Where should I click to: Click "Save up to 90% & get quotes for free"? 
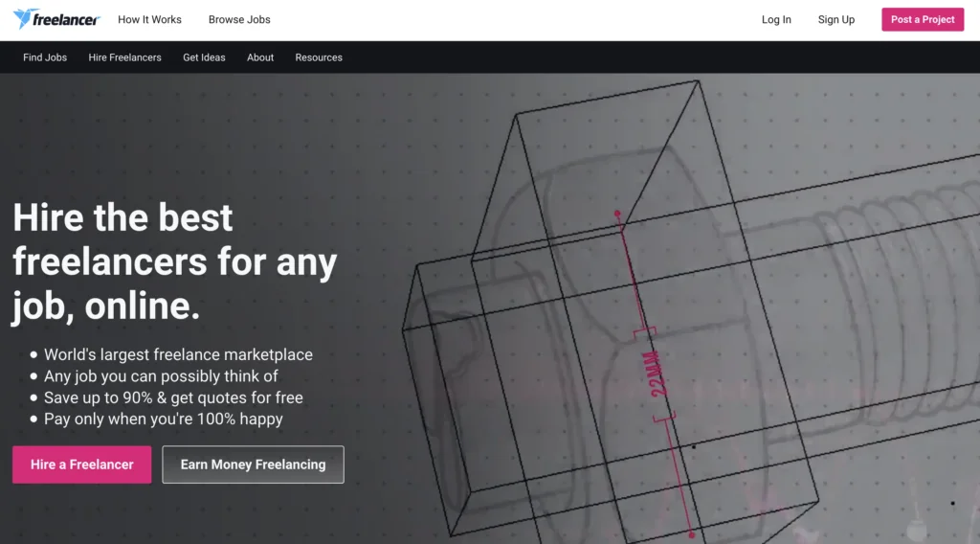(173, 397)
